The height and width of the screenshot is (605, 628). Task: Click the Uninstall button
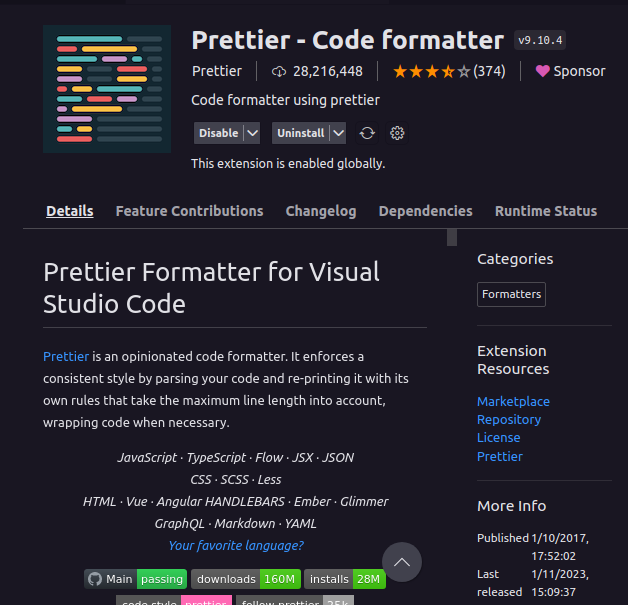click(300, 133)
